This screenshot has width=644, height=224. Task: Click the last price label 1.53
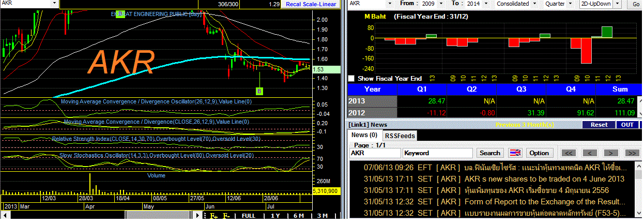coord(326,69)
